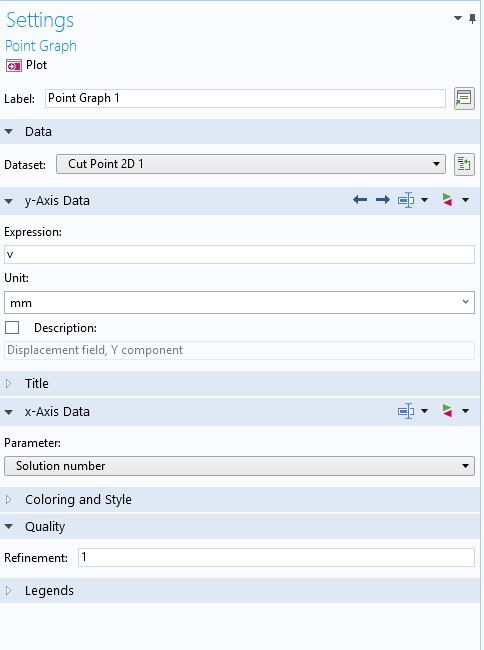Image resolution: width=484 pixels, height=650 pixels.
Task: Click the Refinement input field
Action: click(276, 557)
